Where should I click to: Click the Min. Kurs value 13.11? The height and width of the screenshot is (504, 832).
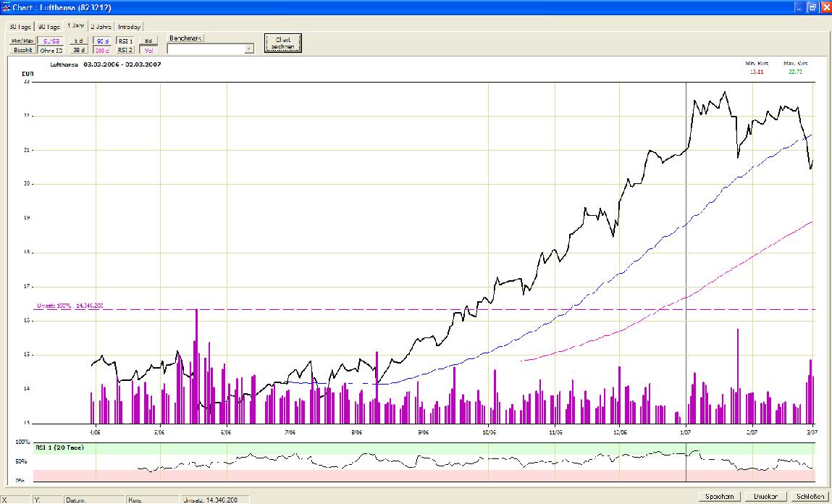757,72
